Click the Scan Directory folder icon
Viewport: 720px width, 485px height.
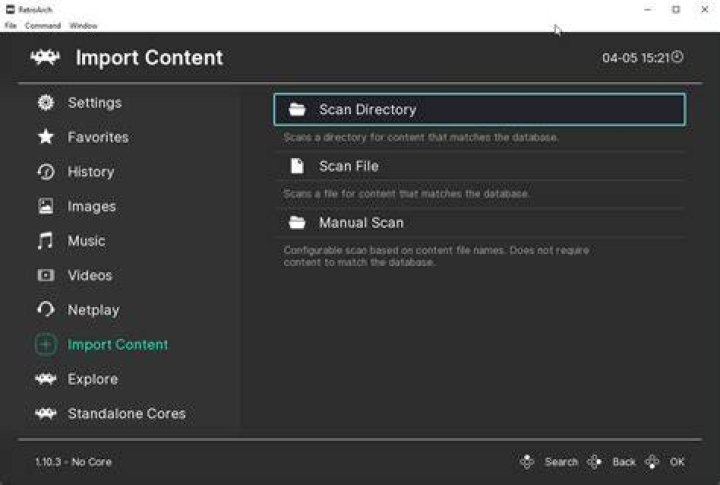(297, 109)
